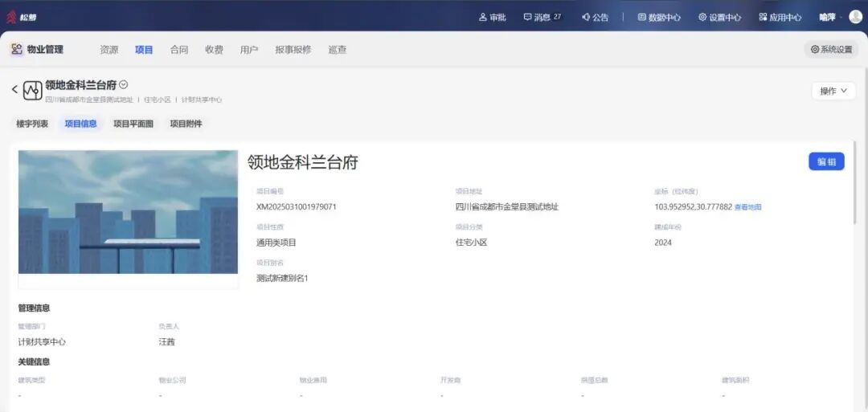Open 消息 messages with 27 badge
The width and height of the screenshot is (868, 412).
[542, 17]
